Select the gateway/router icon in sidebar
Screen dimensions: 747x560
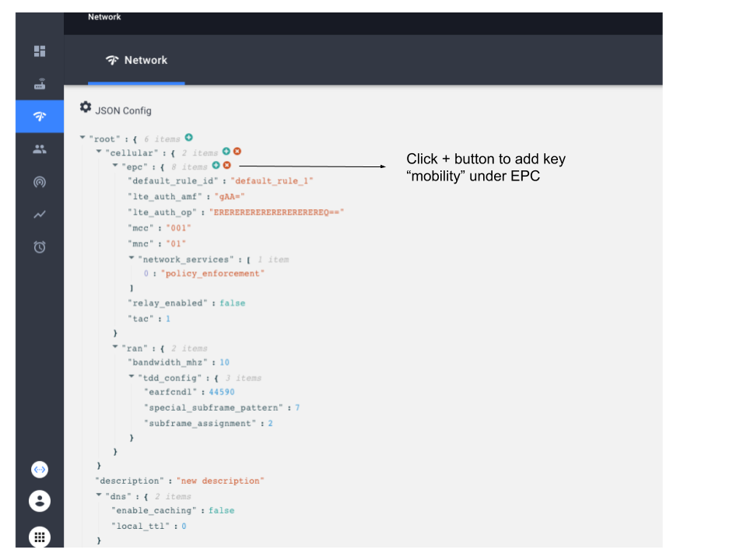[39, 83]
